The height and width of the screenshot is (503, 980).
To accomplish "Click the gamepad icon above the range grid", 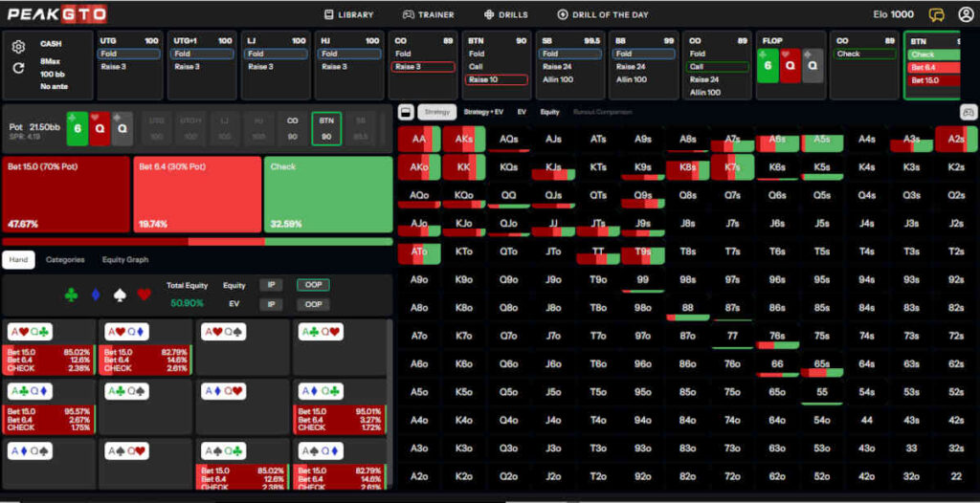I will (x=967, y=112).
